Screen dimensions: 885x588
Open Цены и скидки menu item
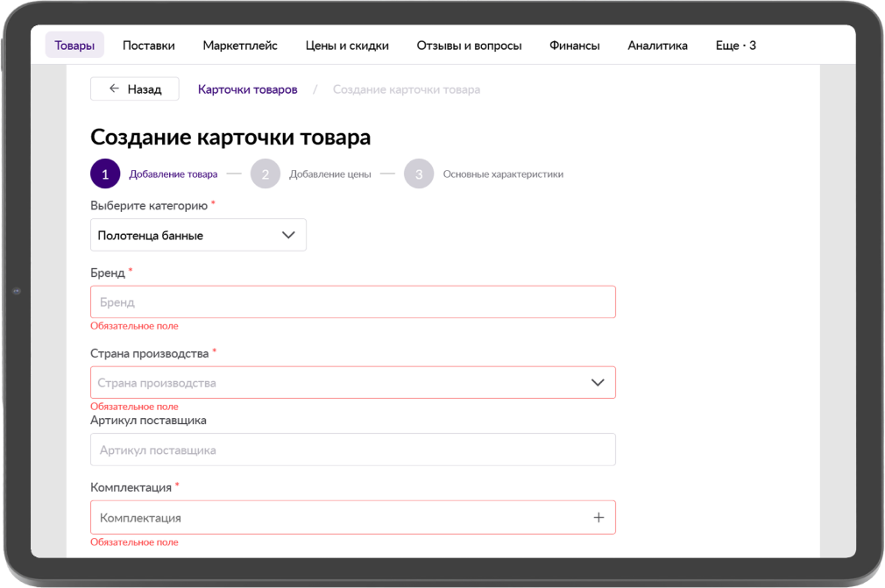[x=347, y=46]
